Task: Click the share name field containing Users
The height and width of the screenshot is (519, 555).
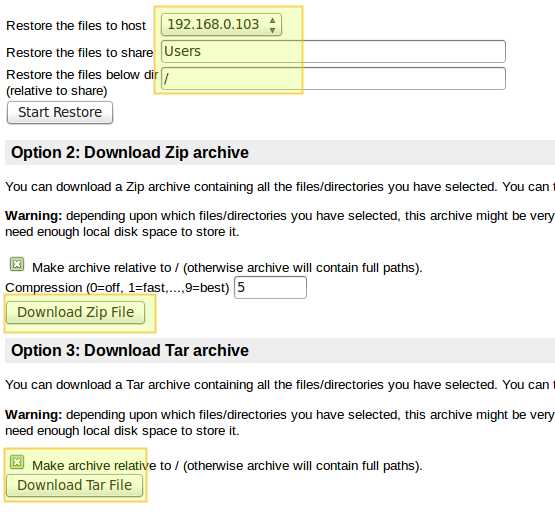Action: coord(333,51)
